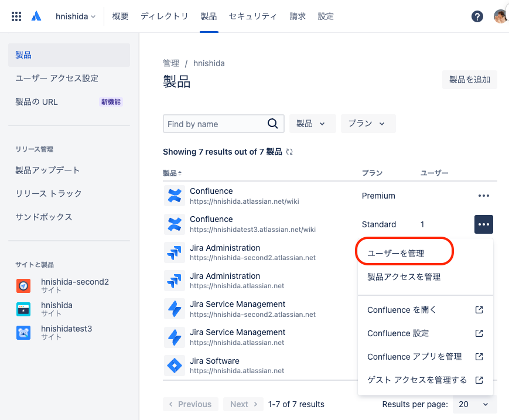509x420 pixels.
Task: Open the 製品 filter dropdown
Action: [x=312, y=124]
